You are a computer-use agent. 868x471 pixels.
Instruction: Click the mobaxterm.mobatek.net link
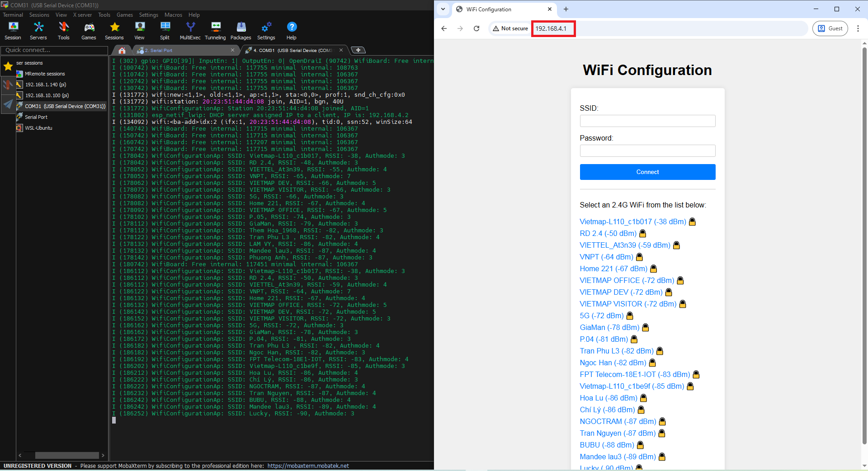pos(308,466)
